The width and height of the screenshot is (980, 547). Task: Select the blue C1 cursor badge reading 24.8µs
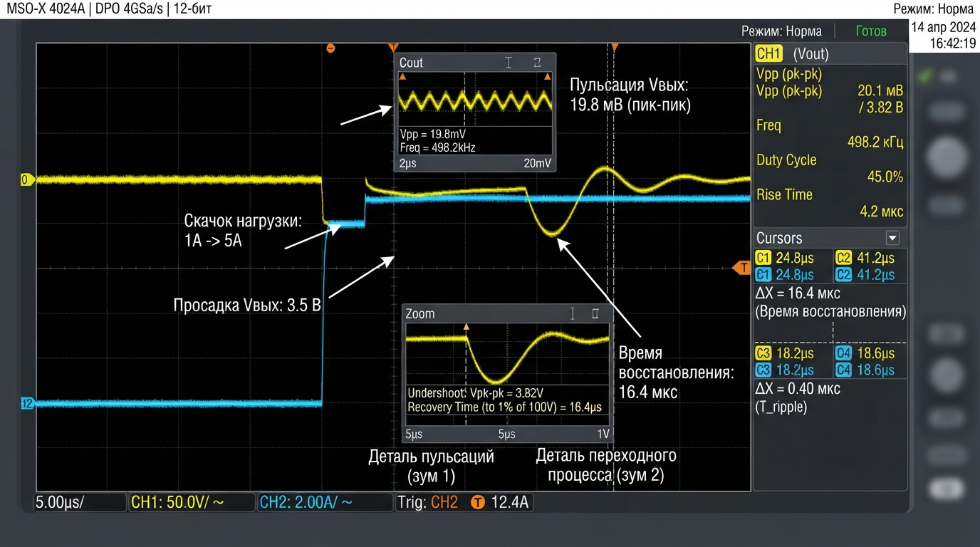[763, 275]
